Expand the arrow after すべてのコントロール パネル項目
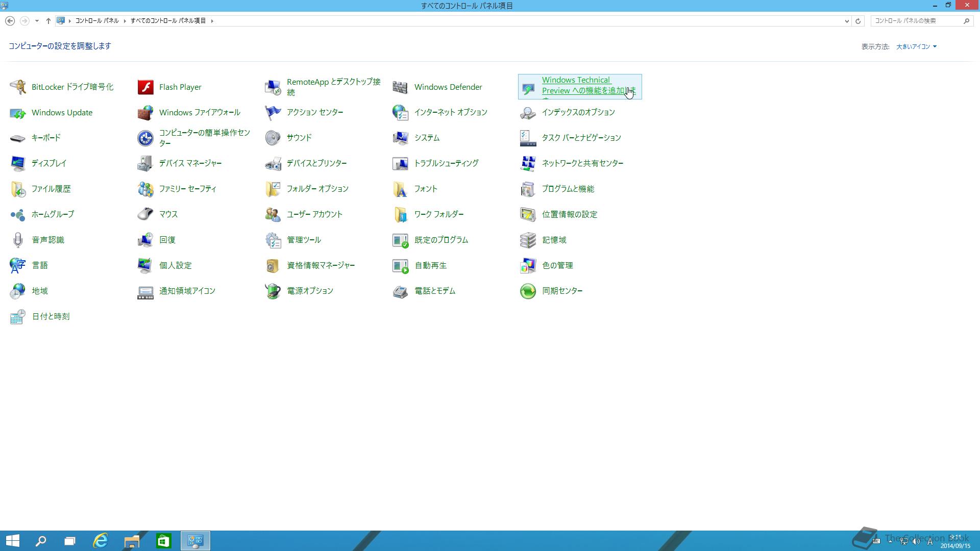This screenshot has height=551, width=980. coord(212,21)
